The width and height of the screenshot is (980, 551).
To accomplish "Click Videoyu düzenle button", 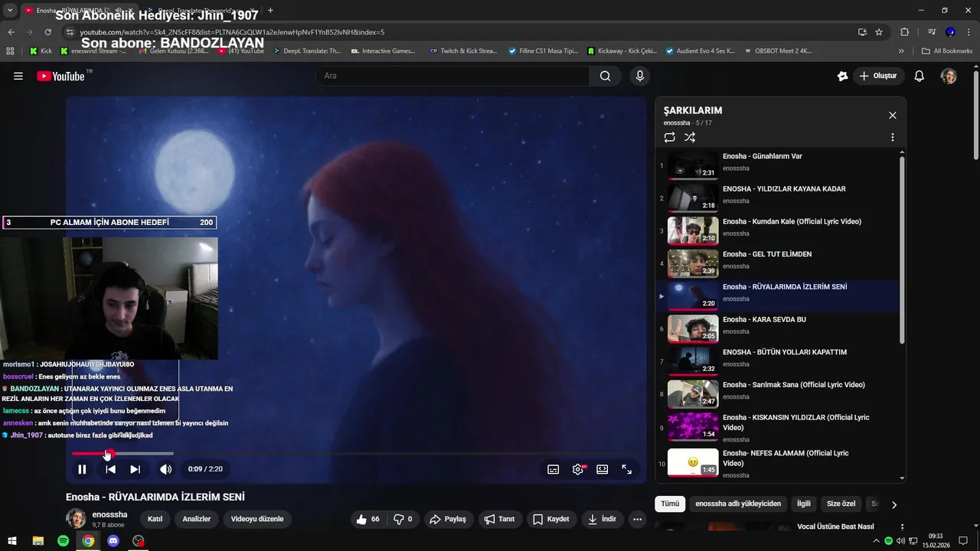I will (x=257, y=519).
